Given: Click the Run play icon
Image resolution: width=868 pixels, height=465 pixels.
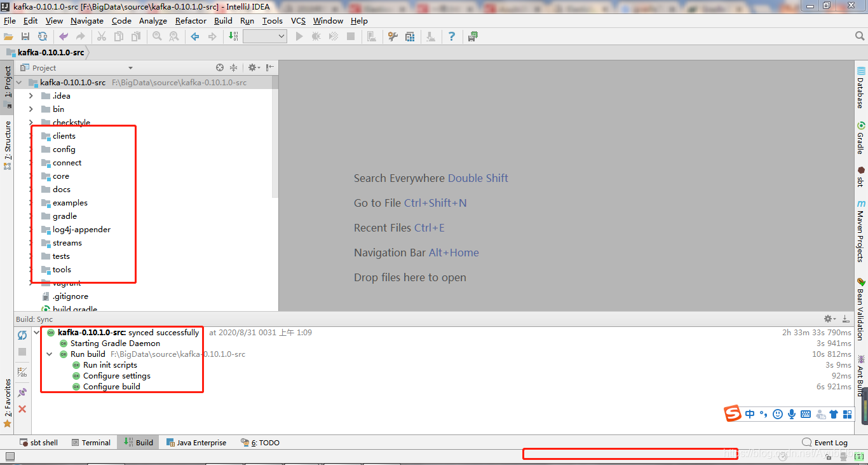Looking at the screenshot, I should [299, 37].
